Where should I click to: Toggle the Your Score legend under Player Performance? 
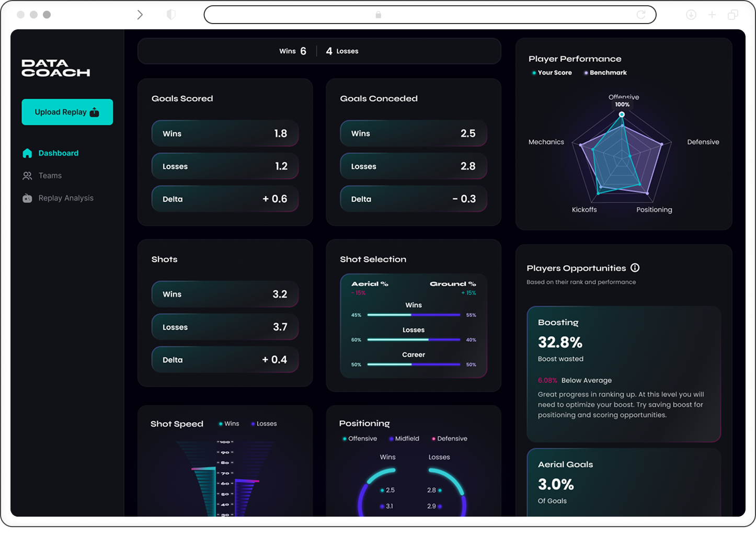point(552,73)
